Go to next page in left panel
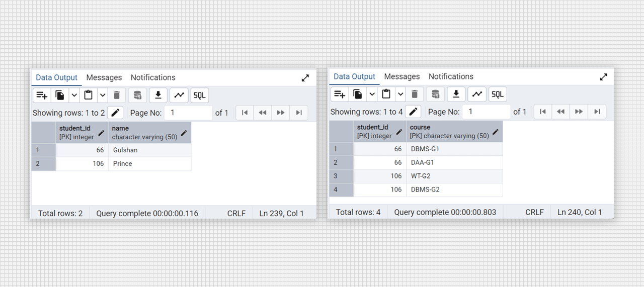 click(x=281, y=113)
